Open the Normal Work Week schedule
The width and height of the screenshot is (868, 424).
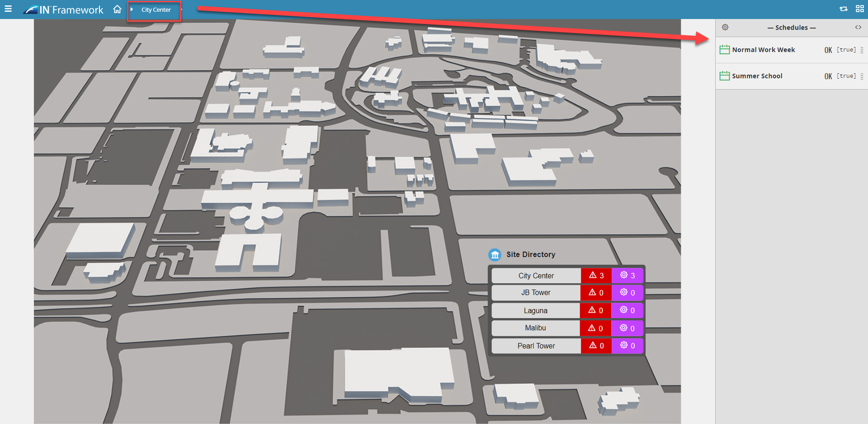pyautogui.click(x=764, y=50)
